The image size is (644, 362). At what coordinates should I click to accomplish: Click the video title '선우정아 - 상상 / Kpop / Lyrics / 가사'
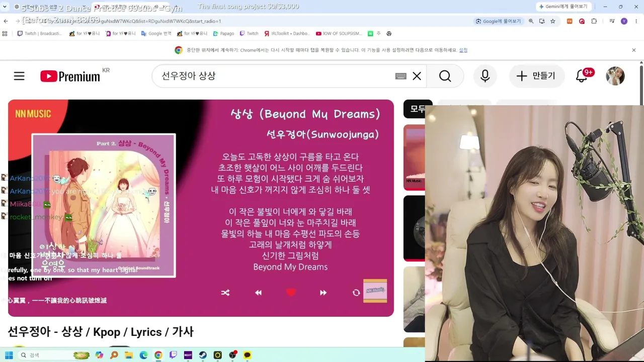(101, 332)
